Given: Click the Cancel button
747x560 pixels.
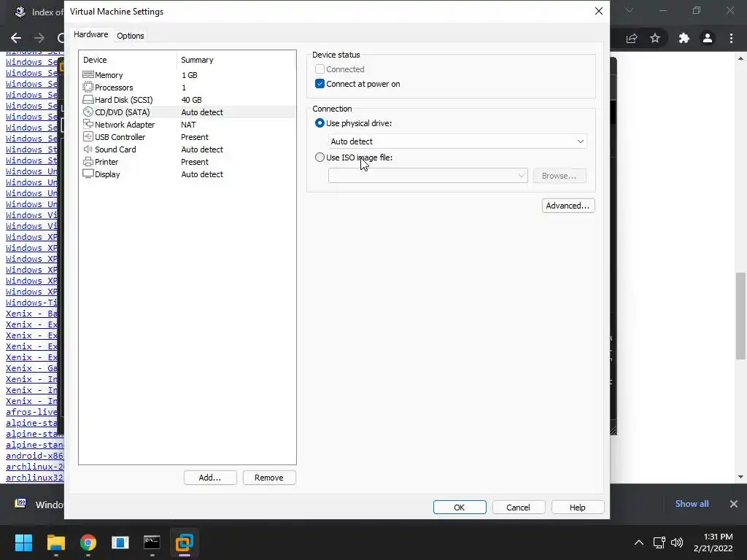Looking at the screenshot, I should tap(519, 507).
